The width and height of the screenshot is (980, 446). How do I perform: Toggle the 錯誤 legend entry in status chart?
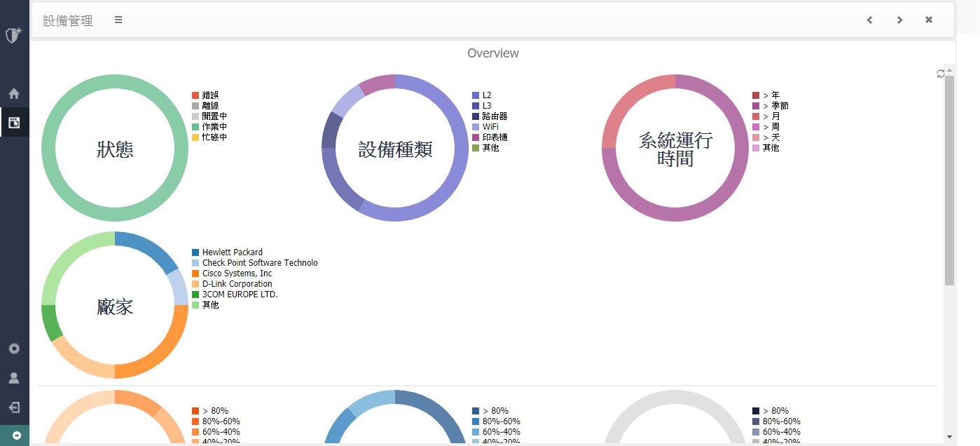[x=210, y=95]
